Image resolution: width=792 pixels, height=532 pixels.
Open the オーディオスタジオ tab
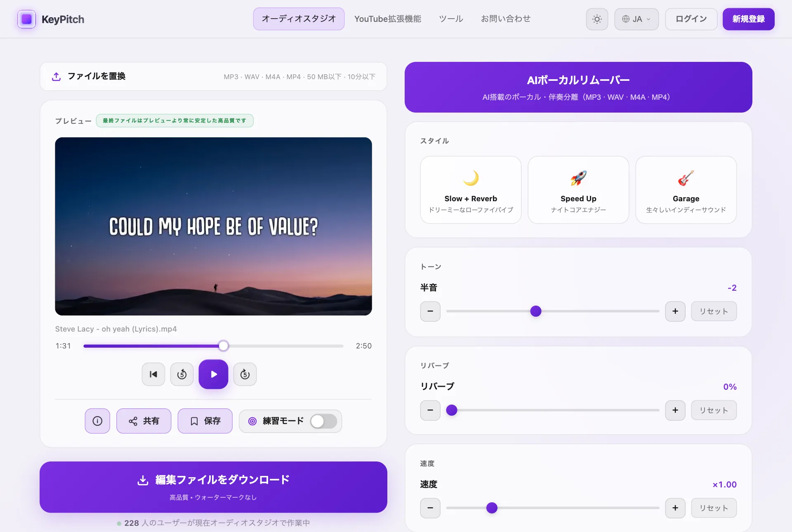coord(299,19)
